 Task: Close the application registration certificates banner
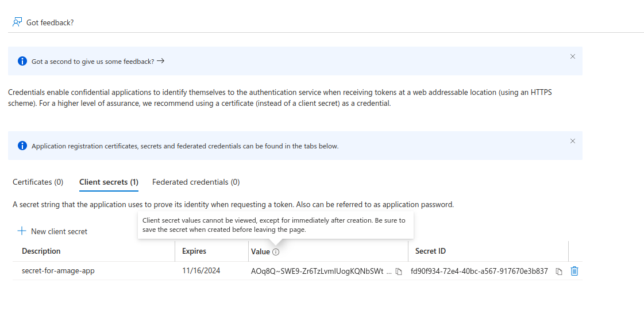click(x=572, y=141)
